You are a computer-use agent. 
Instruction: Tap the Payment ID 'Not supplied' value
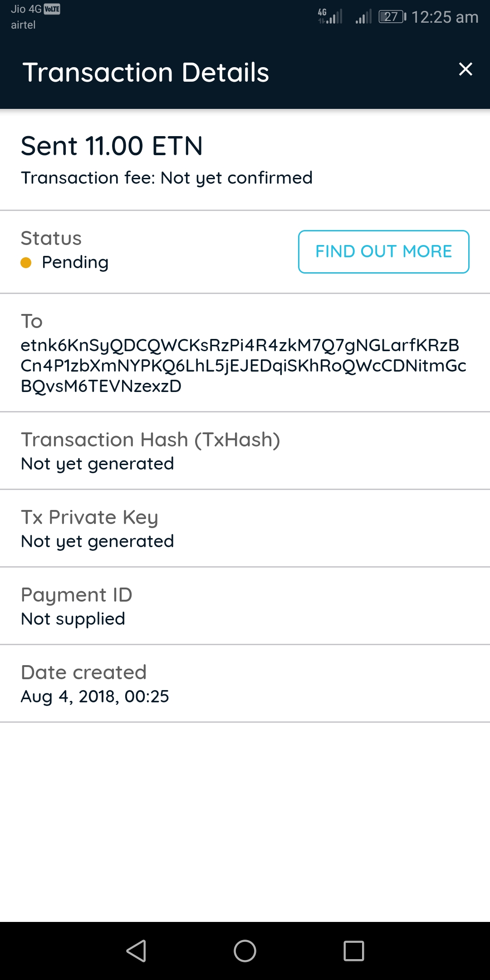[x=73, y=619]
